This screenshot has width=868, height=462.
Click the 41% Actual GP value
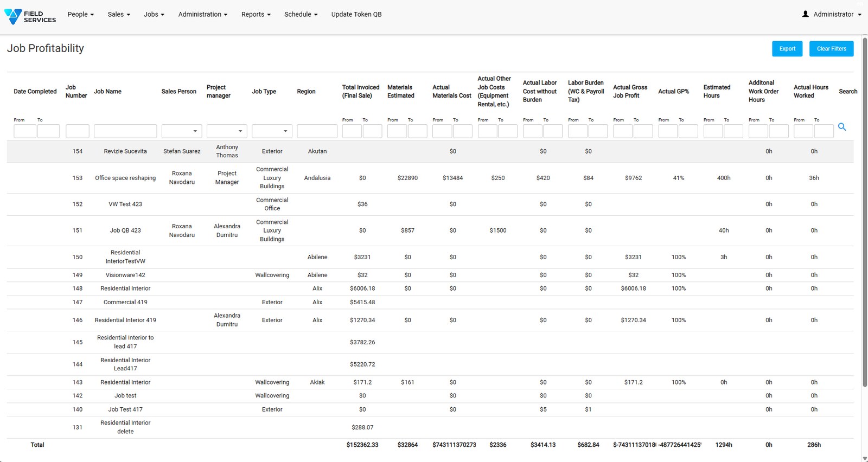(679, 178)
